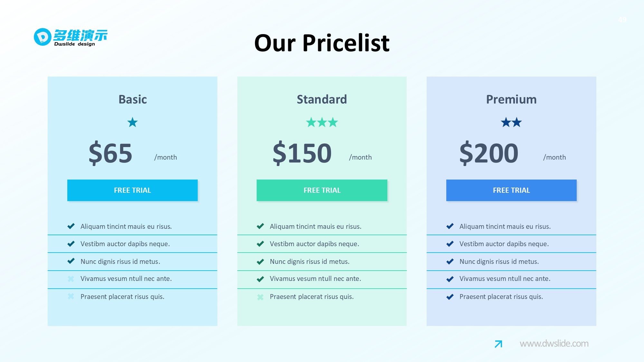Click the Standard plan's faded X beside Praesent
Viewport: 644px width, 362px height.
(260, 297)
